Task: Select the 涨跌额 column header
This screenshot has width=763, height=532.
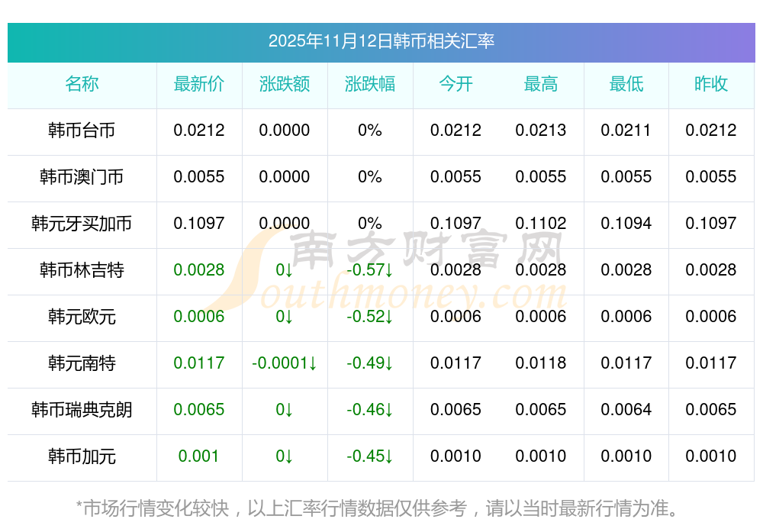Action: 285,85
